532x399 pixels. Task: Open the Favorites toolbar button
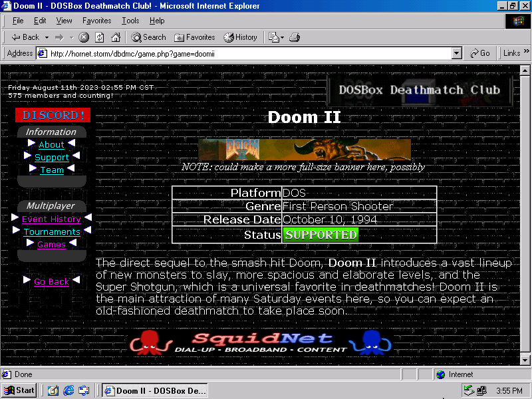(195, 37)
